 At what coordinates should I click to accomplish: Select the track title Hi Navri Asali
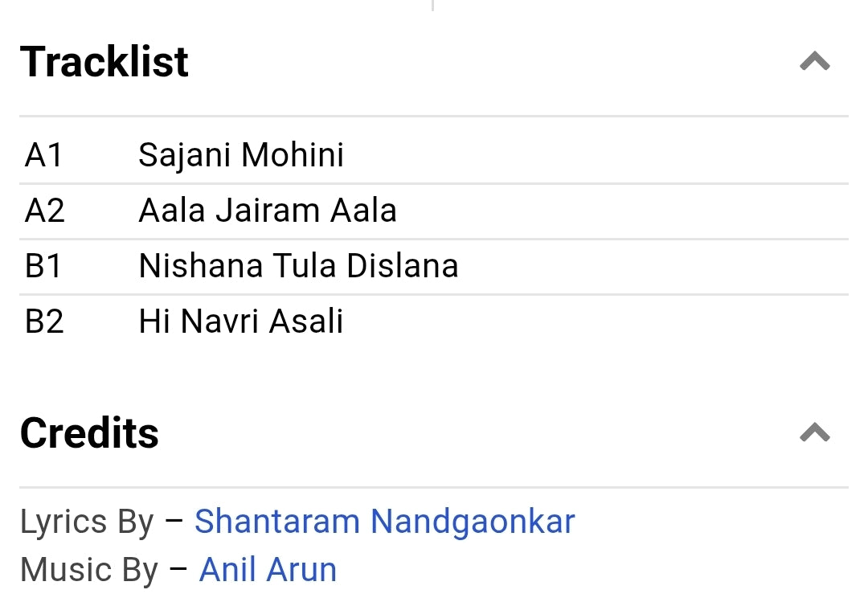pos(241,322)
